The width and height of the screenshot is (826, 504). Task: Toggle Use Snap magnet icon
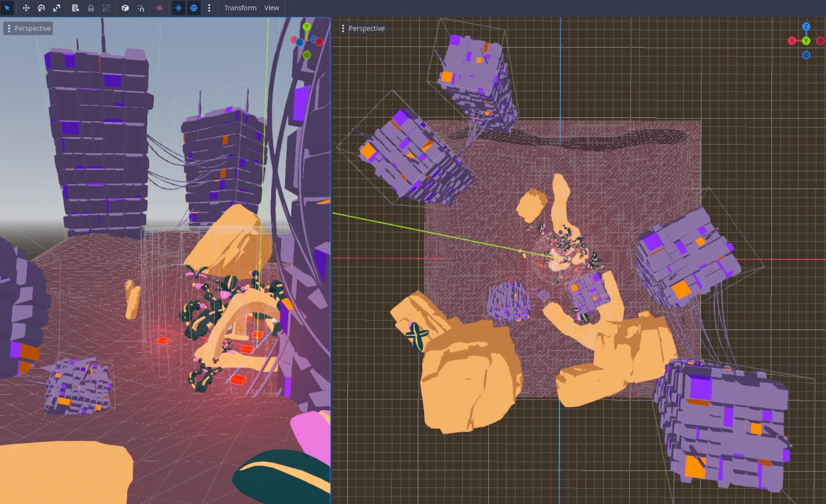(x=140, y=8)
